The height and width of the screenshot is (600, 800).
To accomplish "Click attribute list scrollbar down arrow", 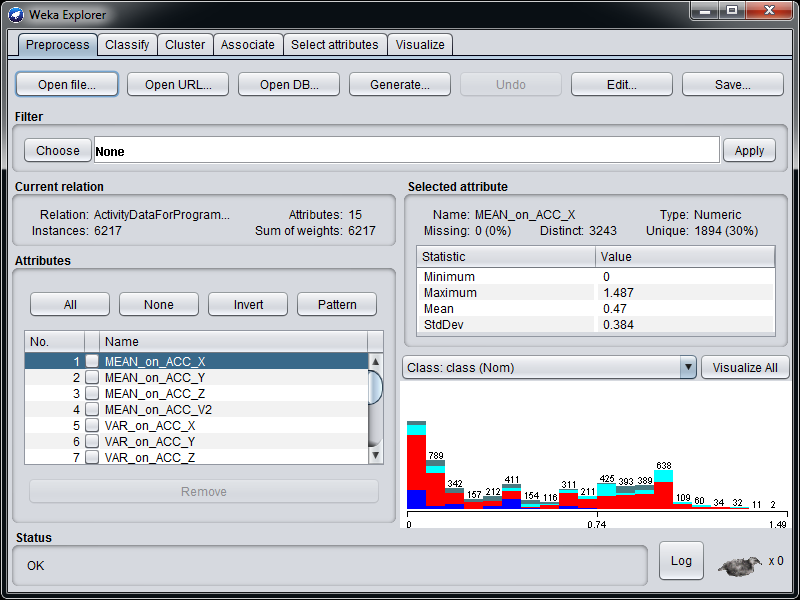I will click(x=376, y=455).
